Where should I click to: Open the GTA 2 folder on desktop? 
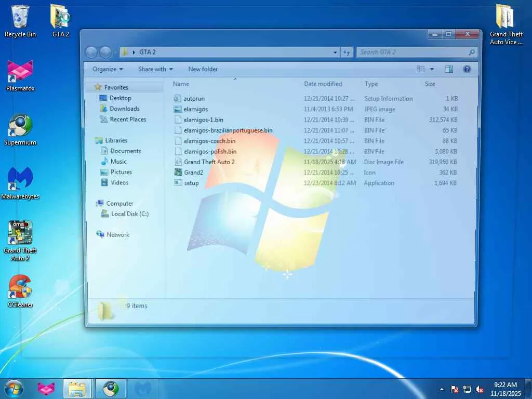(60, 21)
